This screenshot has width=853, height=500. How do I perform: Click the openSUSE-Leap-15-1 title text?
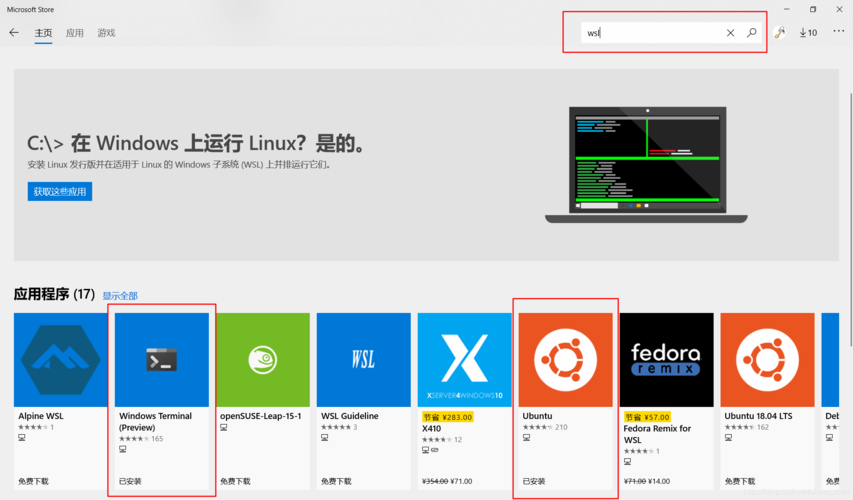[261, 416]
